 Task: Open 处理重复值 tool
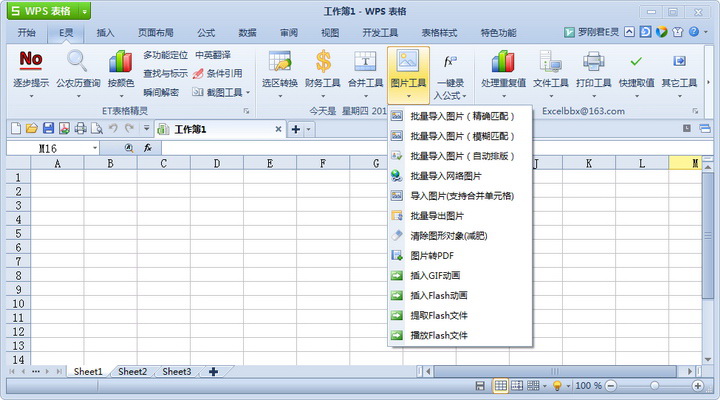pyautogui.click(x=503, y=61)
